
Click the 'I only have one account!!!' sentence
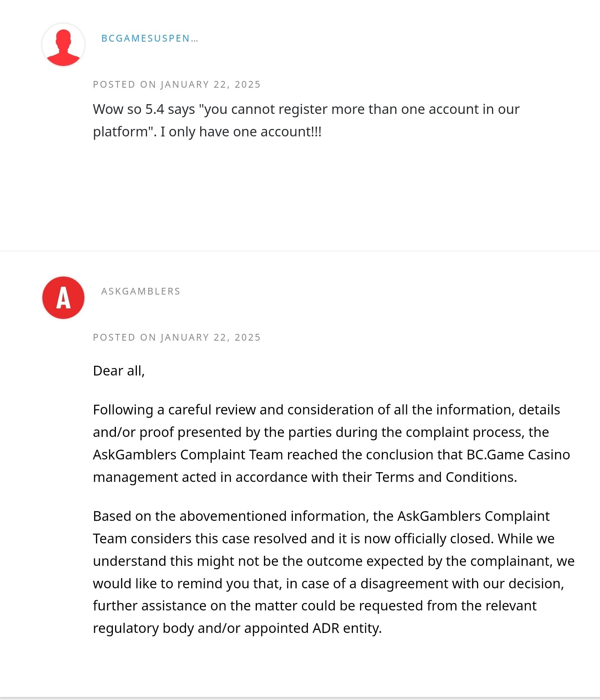click(x=241, y=132)
